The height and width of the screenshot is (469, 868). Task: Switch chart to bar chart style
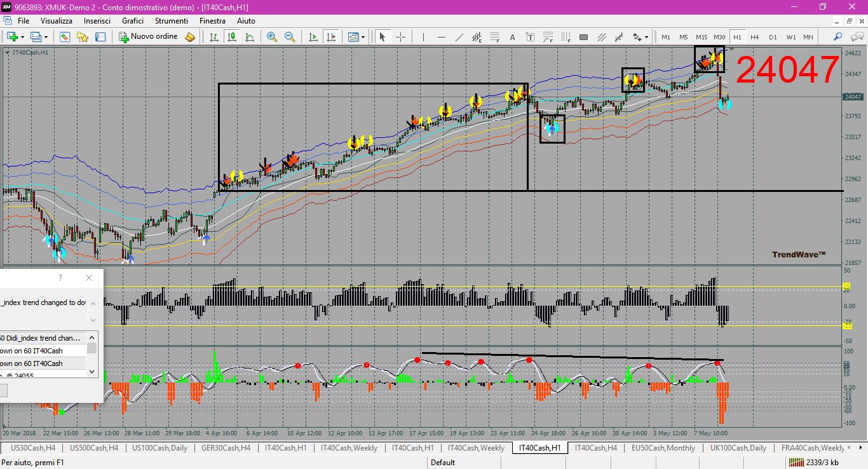coord(214,37)
